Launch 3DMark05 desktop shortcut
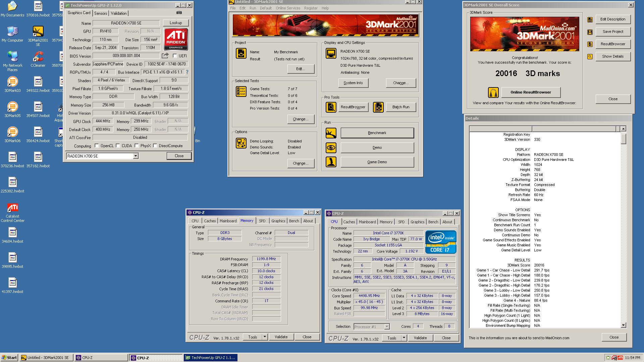Screen dimensions: 644x362 click(x=12, y=110)
